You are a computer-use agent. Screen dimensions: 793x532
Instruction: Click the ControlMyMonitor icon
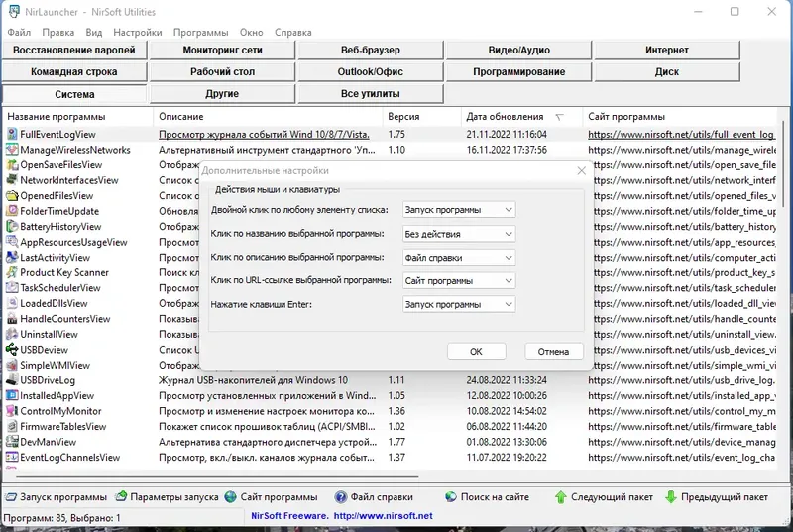pyautogui.click(x=12, y=411)
